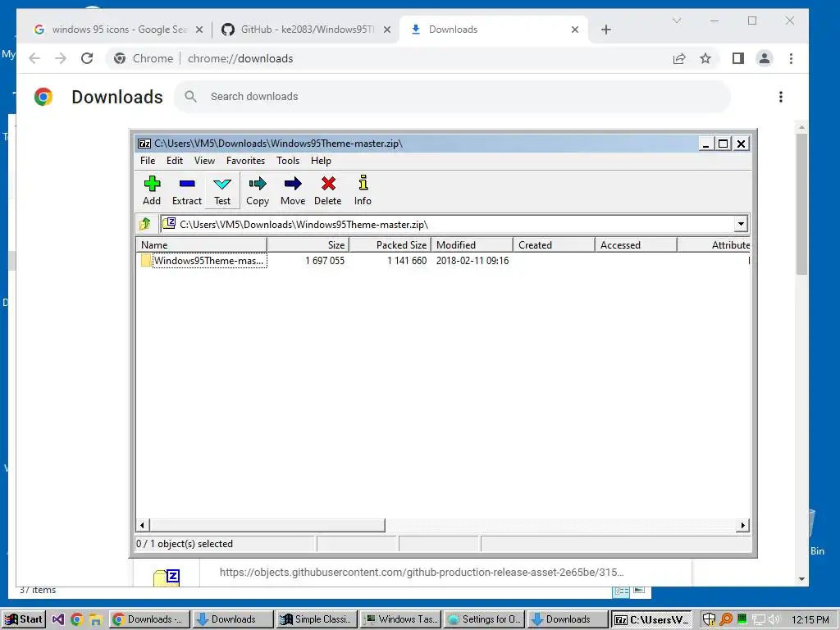Screen dimensions: 840x630
Task: Open the Chrome tab search chevron
Action: [x=677, y=21]
